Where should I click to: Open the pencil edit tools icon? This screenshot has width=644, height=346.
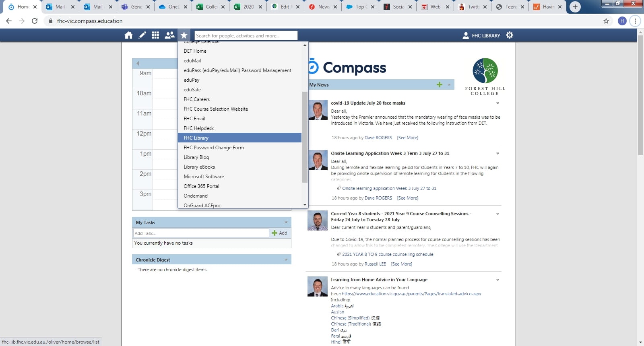[x=142, y=35]
